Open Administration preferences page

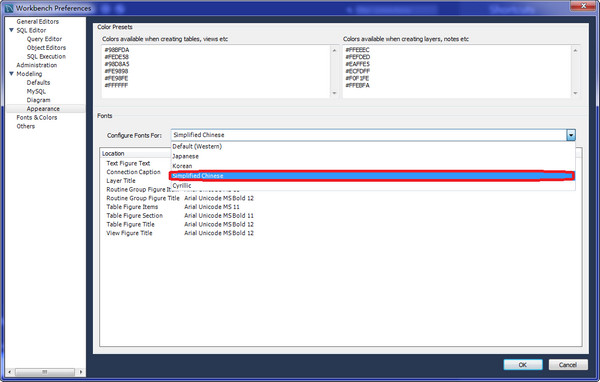pos(37,65)
